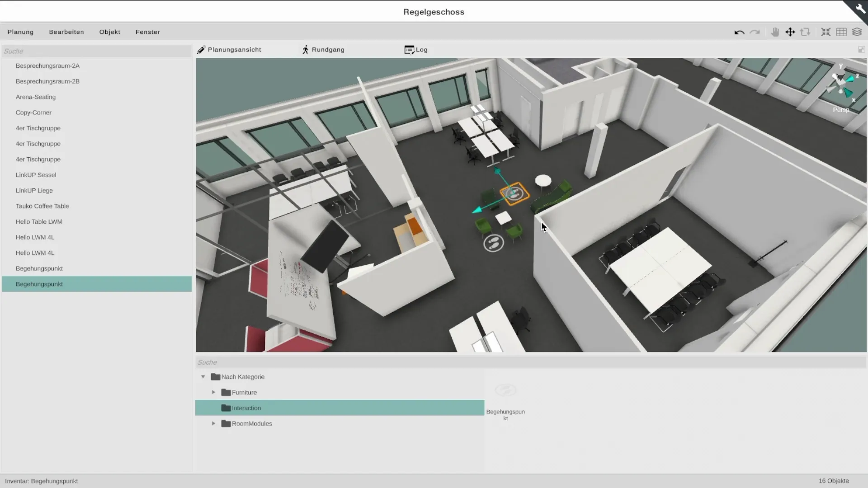Open the layers stack icon
Image resolution: width=868 pixels, height=488 pixels.
[x=857, y=32]
